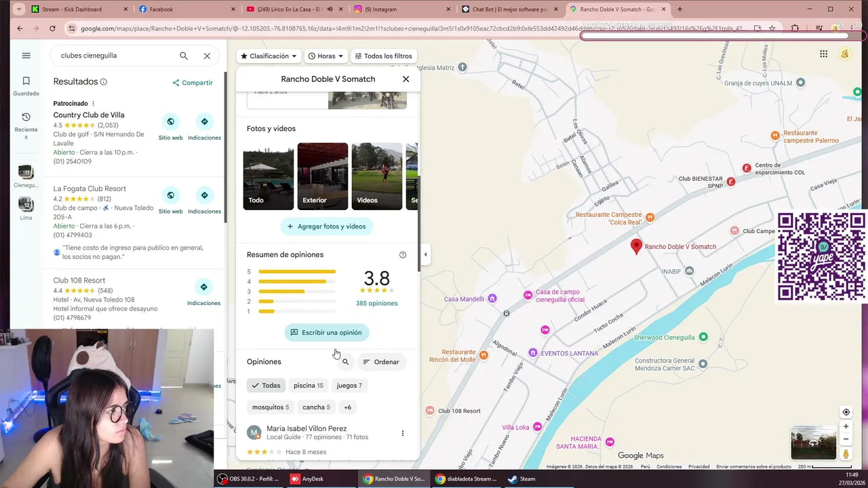
Task: Go back in browser history
Action: (x=20, y=28)
